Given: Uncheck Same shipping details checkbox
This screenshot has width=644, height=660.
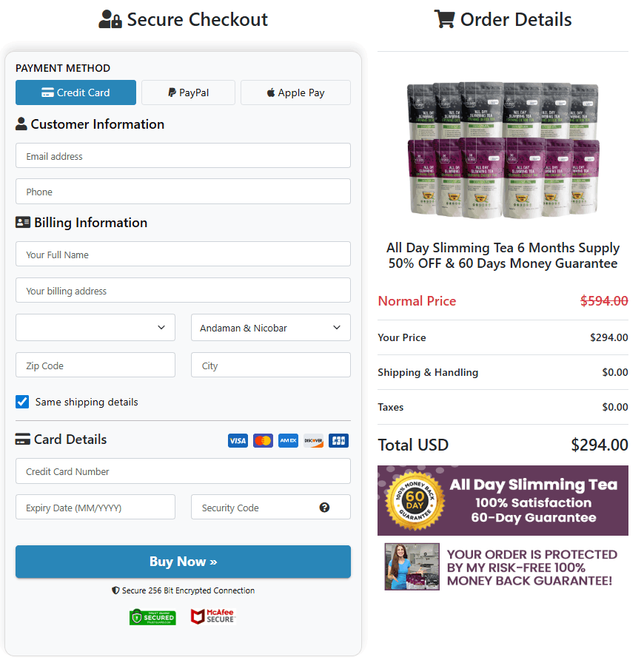Looking at the screenshot, I should pyautogui.click(x=22, y=402).
